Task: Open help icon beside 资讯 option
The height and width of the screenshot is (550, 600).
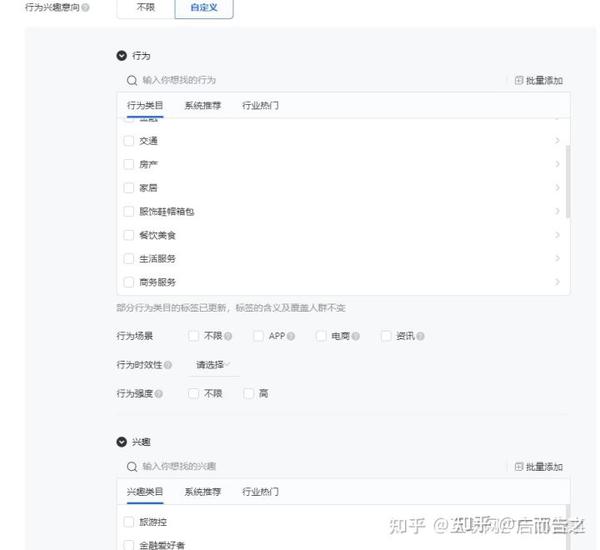Action: [420, 336]
